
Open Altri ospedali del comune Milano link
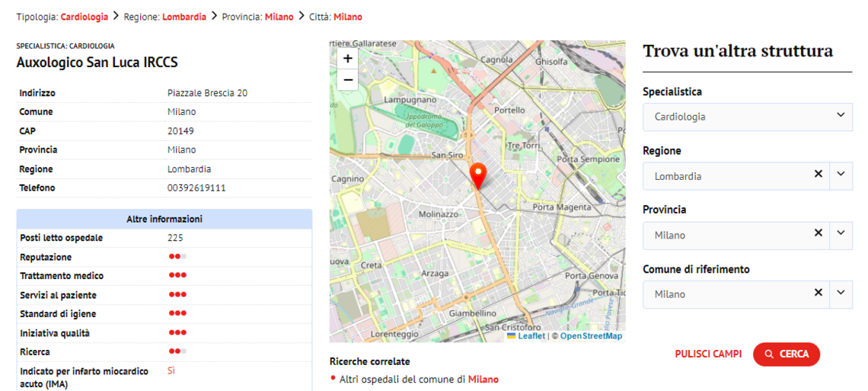[483, 379]
